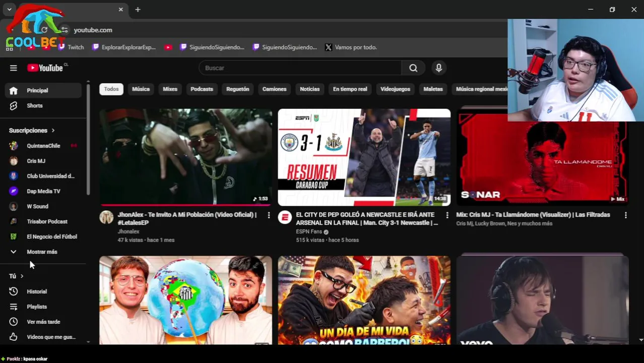Open the YouTube hamburger guide menu
This screenshot has width=644, height=363.
14,68
